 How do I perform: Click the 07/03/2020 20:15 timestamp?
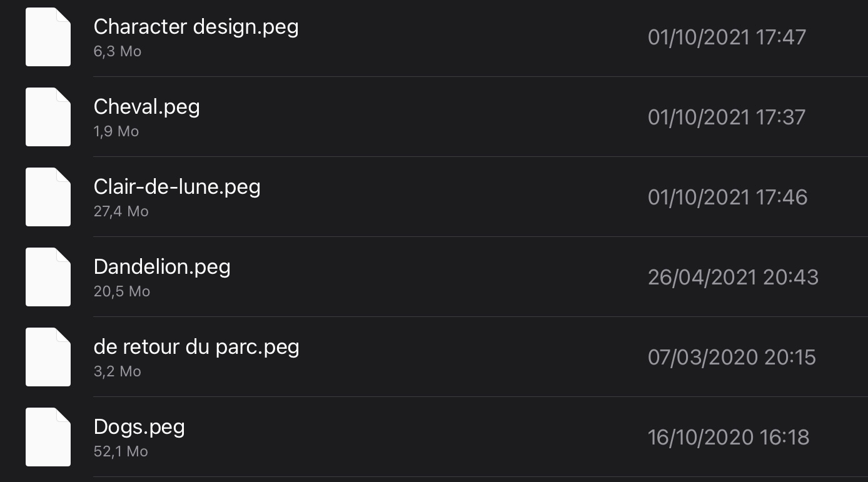tap(731, 357)
